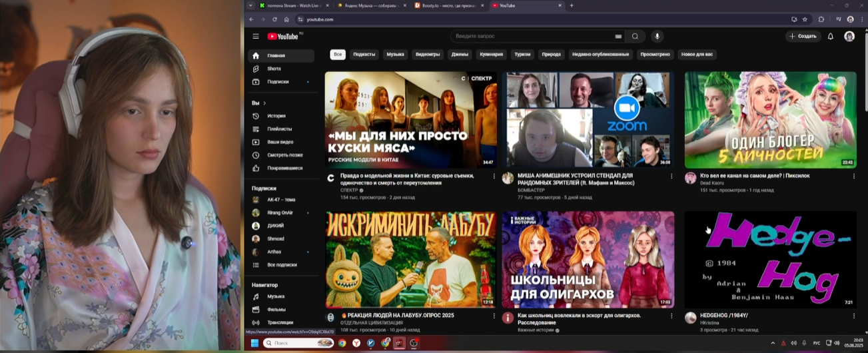Open the browser profile avatar menu

click(x=850, y=19)
